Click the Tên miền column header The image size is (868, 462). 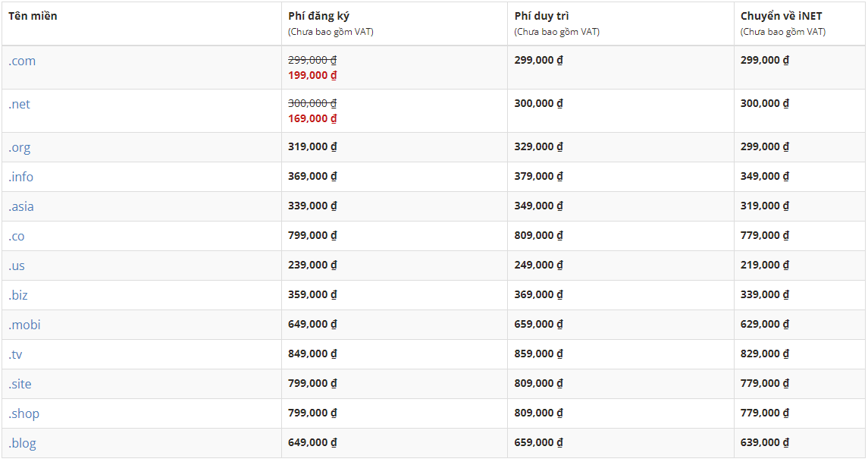[33, 16]
